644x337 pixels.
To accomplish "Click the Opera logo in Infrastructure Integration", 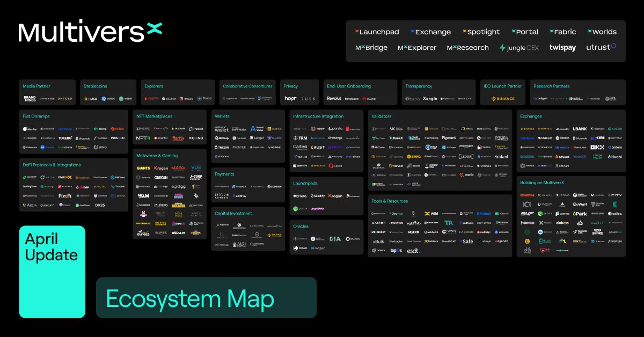I will 335,165.
